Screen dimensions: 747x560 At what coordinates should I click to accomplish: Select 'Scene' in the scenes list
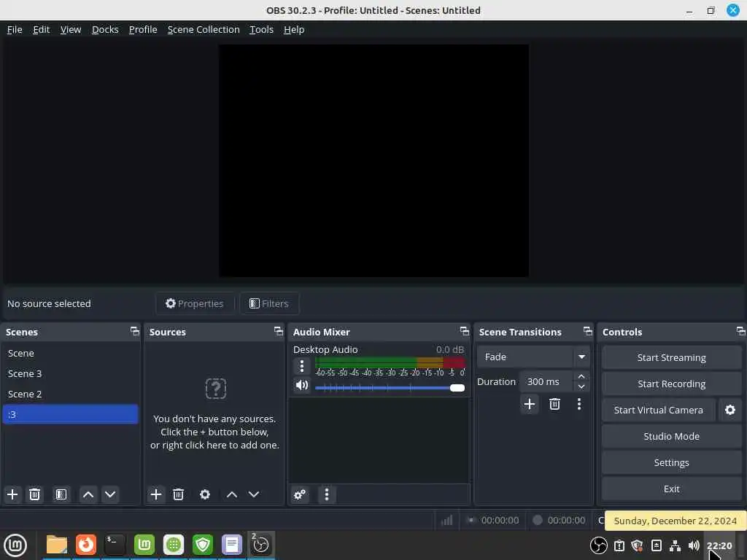pos(70,354)
